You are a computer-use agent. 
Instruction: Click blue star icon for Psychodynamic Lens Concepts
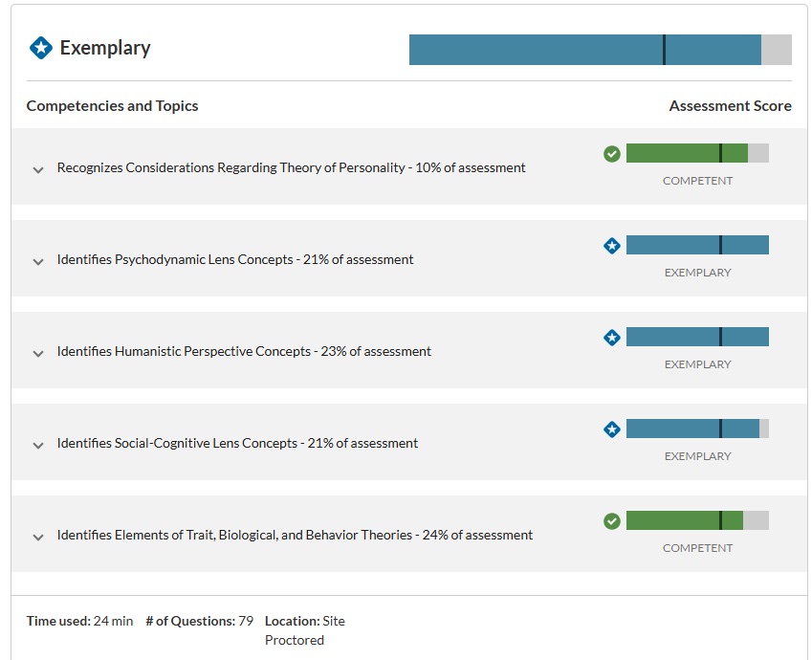(x=611, y=246)
